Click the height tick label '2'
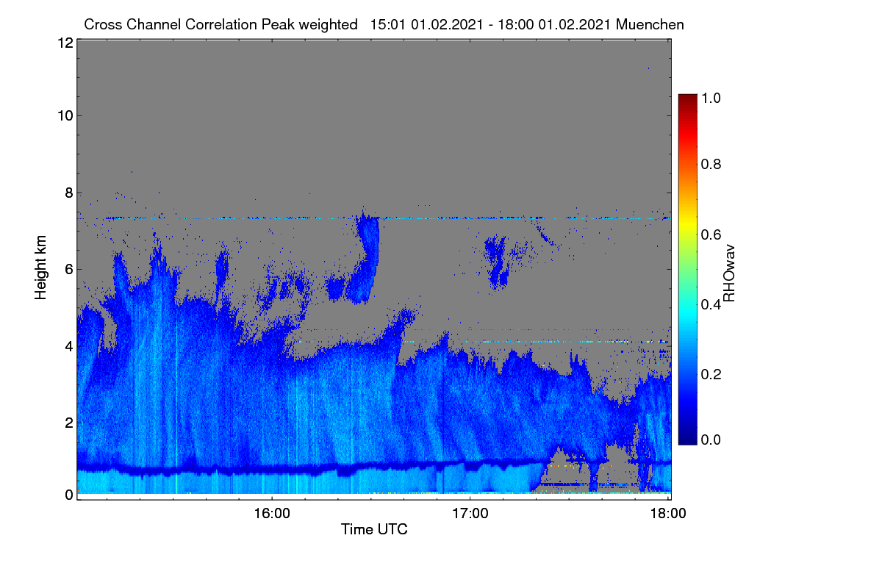The width and height of the screenshot is (882, 588). click(68, 422)
